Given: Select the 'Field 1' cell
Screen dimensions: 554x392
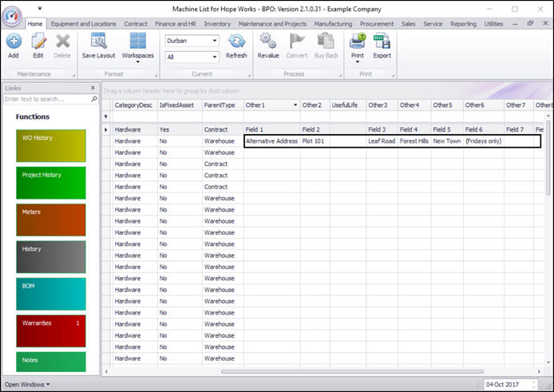Looking at the screenshot, I should click(x=271, y=129).
